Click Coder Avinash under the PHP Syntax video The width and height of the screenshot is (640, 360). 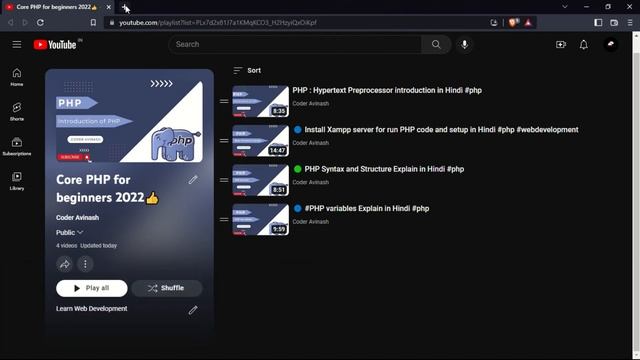click(311, 182)
